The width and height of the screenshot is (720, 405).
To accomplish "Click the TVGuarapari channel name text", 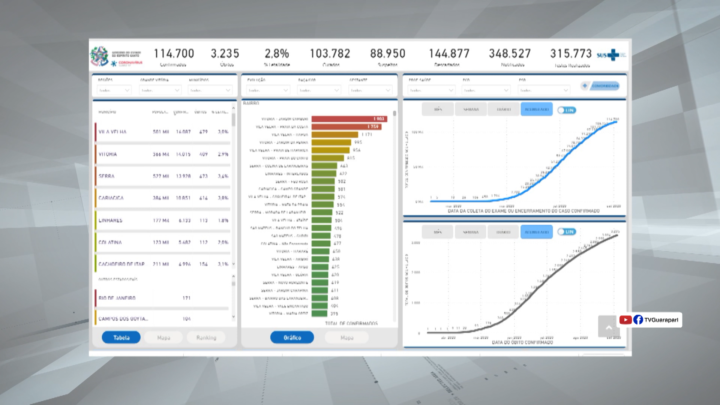I will pos(661,320).
